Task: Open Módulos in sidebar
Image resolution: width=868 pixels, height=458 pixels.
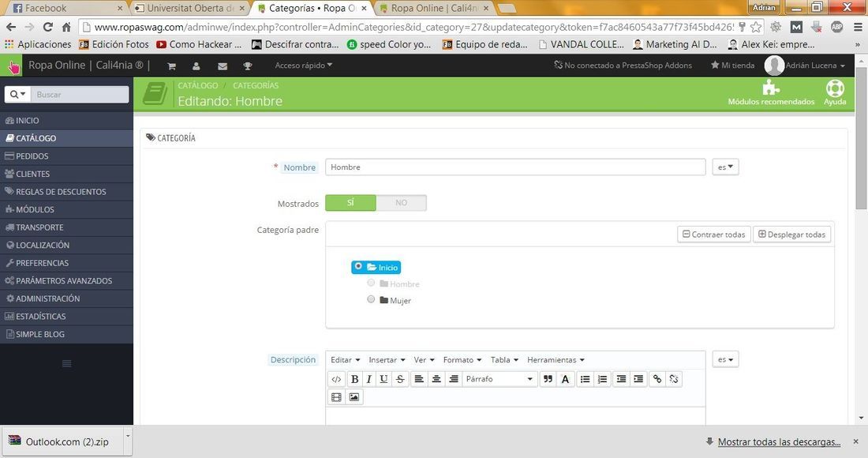Action: (66, 209)
